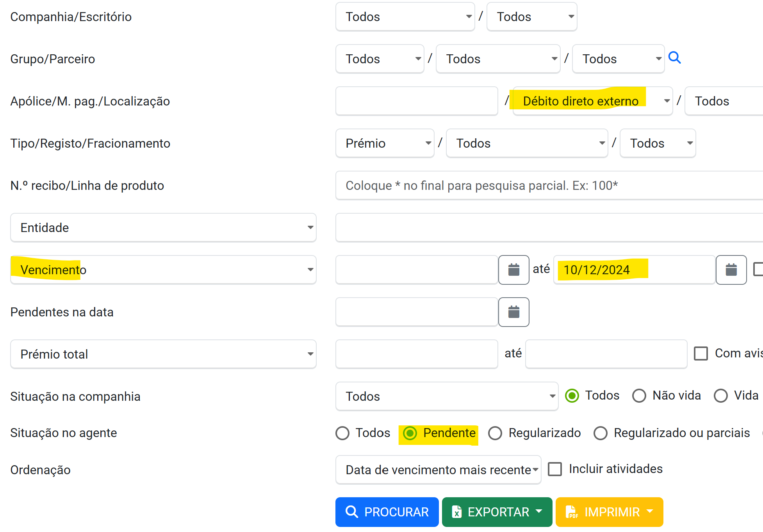
Task: Open calendar for Vencimento start date
Action: 513,270
